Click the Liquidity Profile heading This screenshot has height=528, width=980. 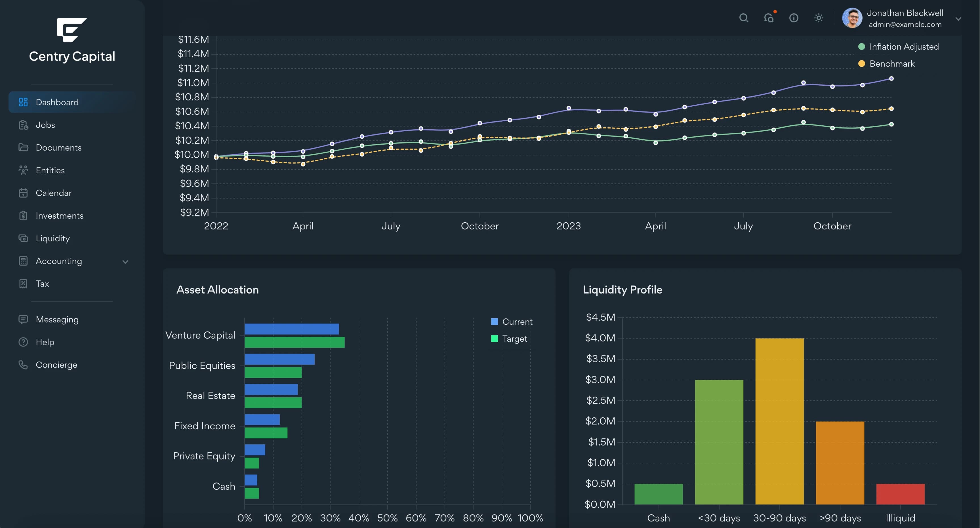pyautogui.click(x=623, y=290)
